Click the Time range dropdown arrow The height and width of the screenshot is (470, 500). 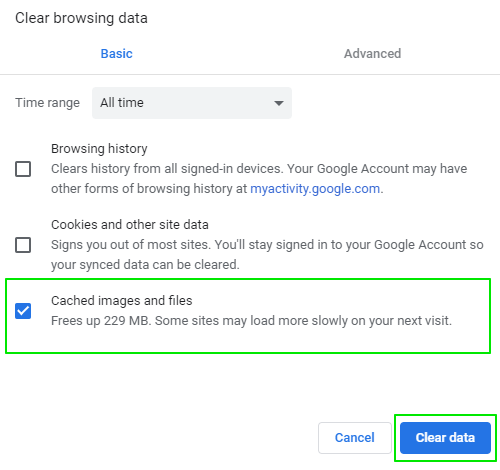click(x=279, y=103)
